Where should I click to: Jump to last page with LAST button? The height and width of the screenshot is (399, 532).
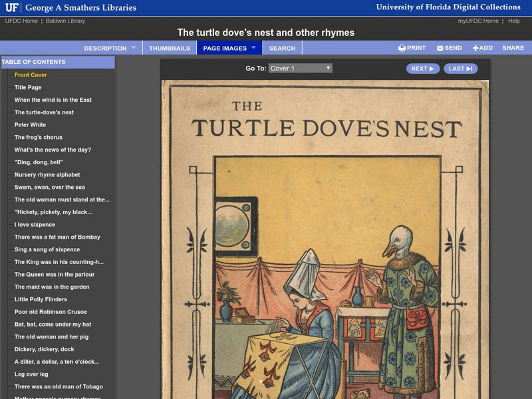click(460, 68)
